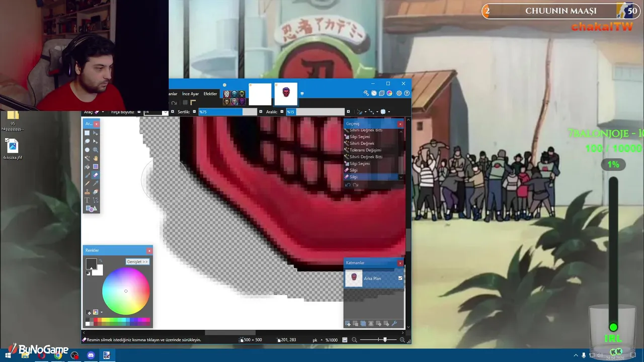644x362 pixels.
Task: Click fit-to-window icon in status bar
Action: 345,340
